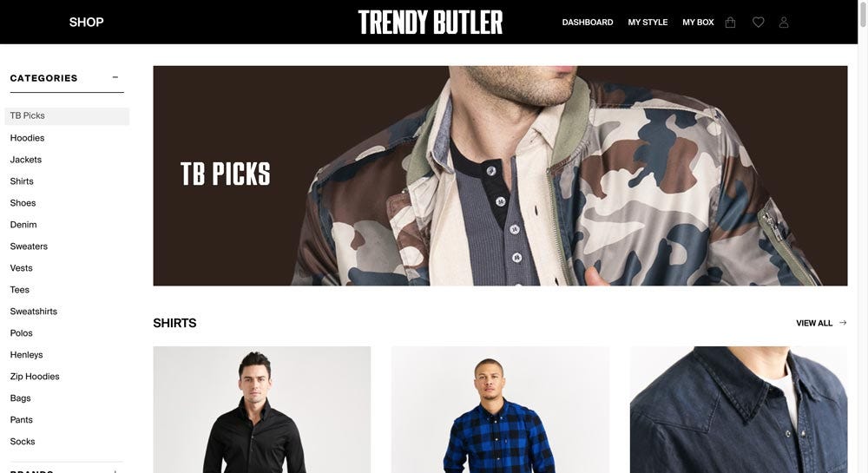Image resolution: width=868 pixels, height=473 pixels.
Task: View all shirts
Action: click(814, 323)
